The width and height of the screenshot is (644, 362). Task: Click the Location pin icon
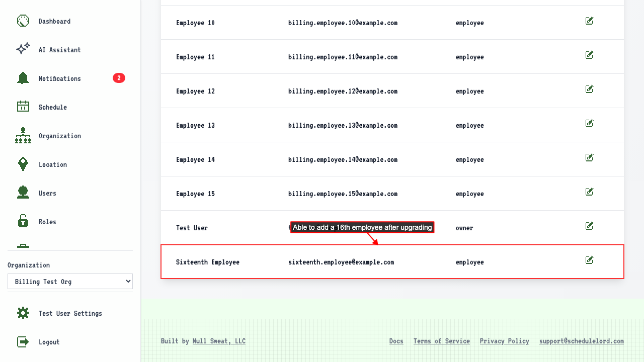point(23,164)
